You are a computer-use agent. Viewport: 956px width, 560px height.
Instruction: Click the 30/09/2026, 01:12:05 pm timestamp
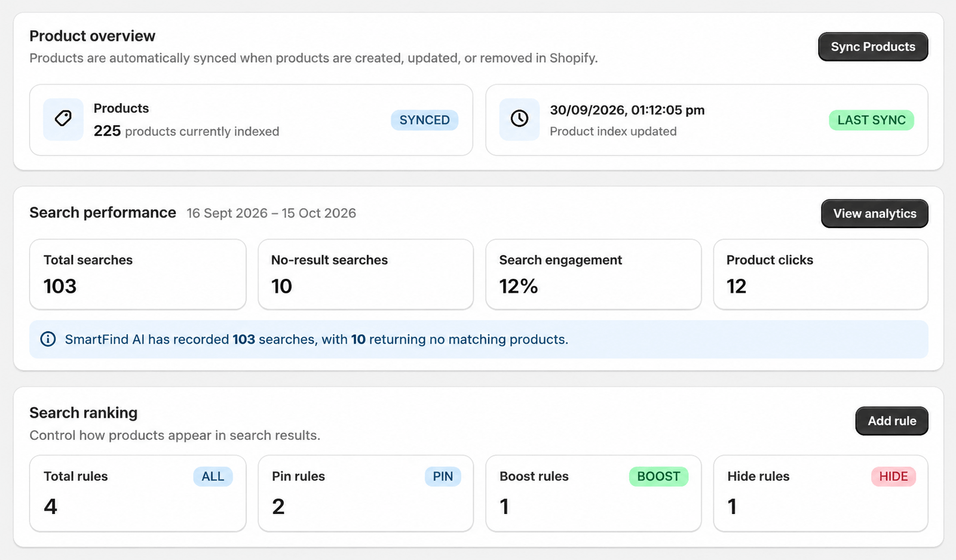(x=627, y=110)
